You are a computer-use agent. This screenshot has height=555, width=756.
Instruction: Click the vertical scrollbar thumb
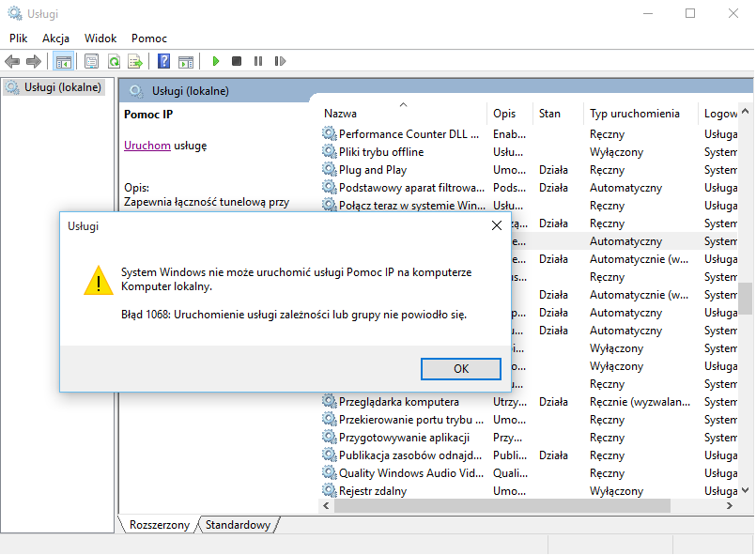coord(746,298)
